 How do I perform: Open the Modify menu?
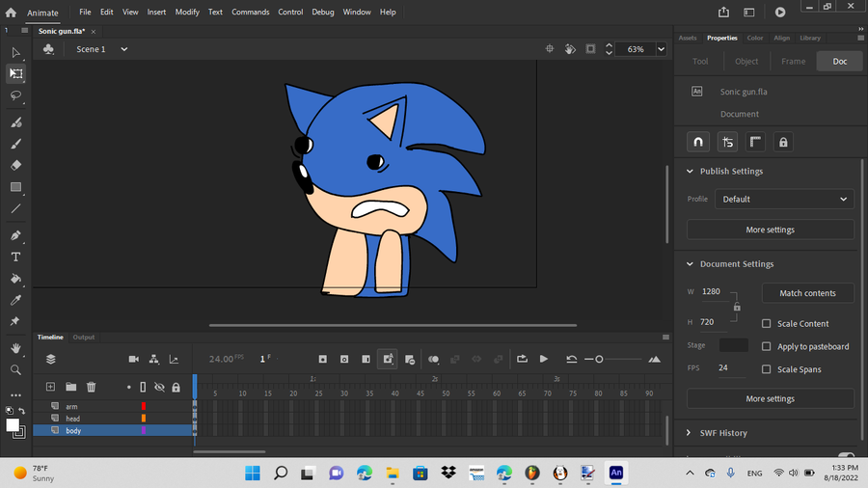[x=187, y=13]
